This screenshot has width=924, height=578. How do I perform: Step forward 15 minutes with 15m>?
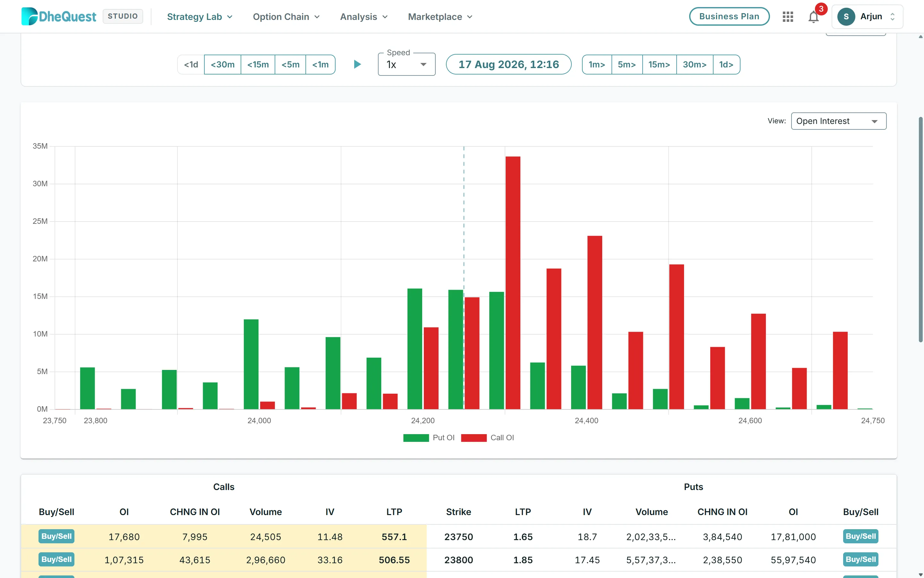coord(659,65)
